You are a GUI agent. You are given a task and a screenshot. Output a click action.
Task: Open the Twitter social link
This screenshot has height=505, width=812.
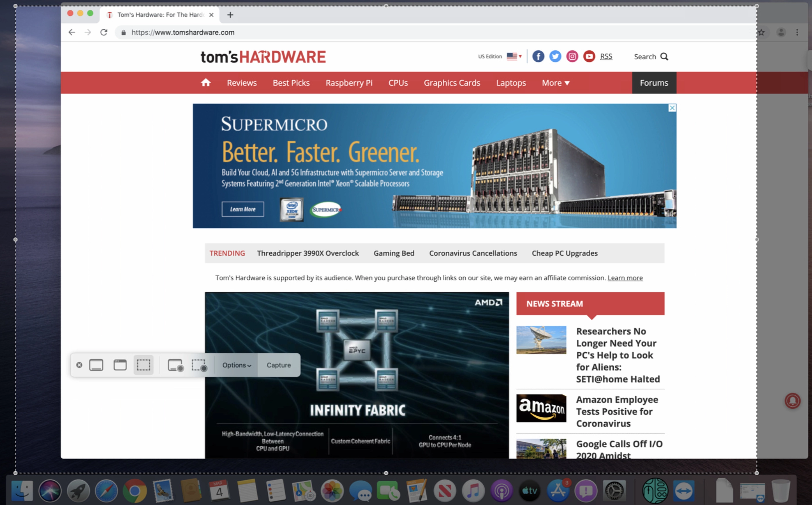click(555, 56)
